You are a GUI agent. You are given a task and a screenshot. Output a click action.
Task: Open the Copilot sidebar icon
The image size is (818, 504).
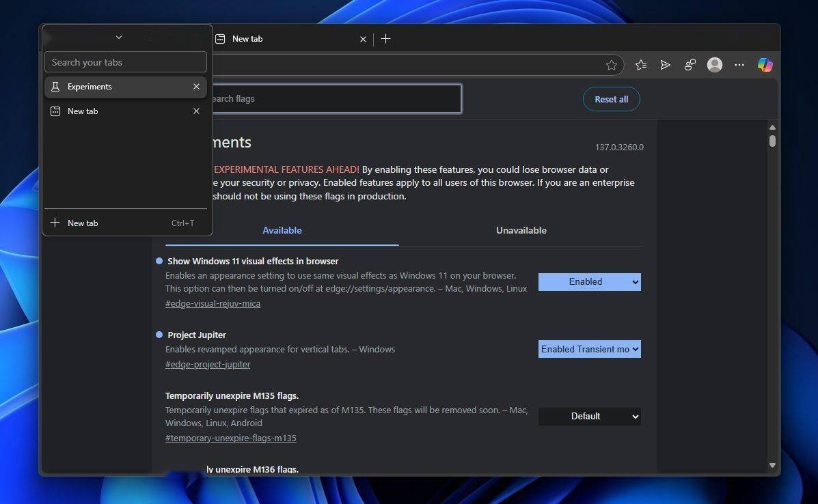click(x=765, y=65)
